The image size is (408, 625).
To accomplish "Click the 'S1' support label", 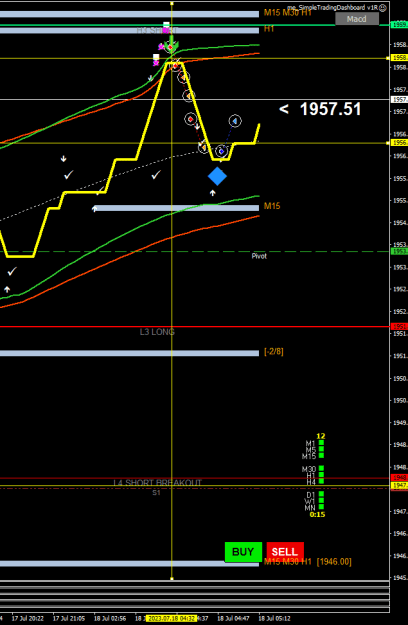I will (156, 493).
